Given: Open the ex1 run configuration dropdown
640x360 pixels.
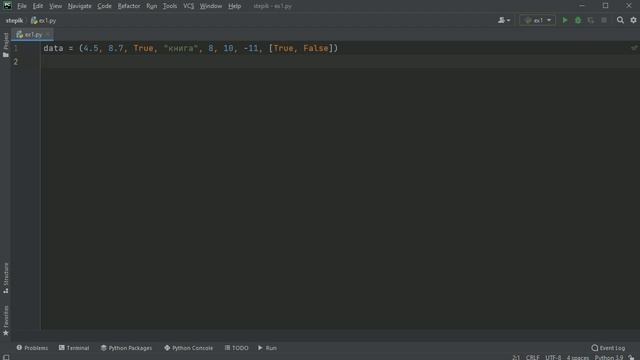Looking at the screenshot, I should (538, 20).
